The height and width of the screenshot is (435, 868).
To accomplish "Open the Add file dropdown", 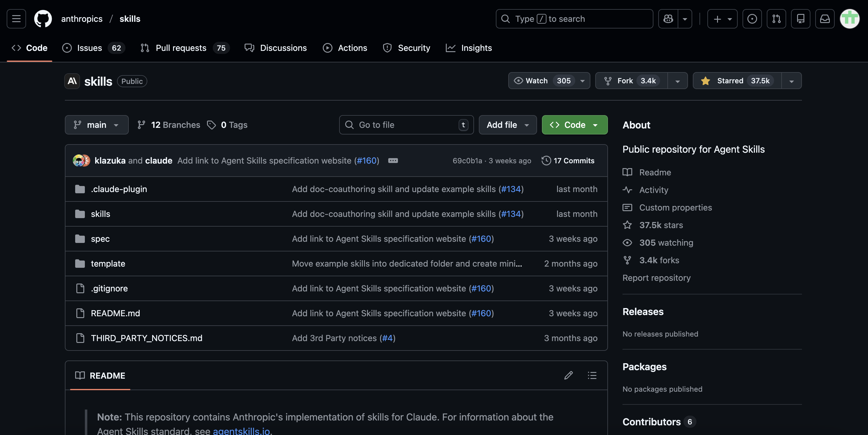I will coord(508,125).
